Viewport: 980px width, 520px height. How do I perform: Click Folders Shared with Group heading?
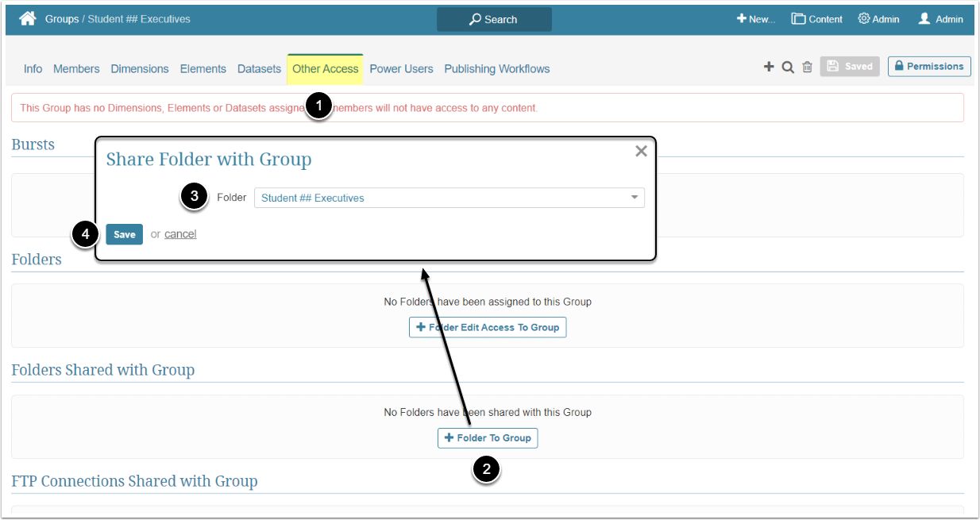[103, 370]
